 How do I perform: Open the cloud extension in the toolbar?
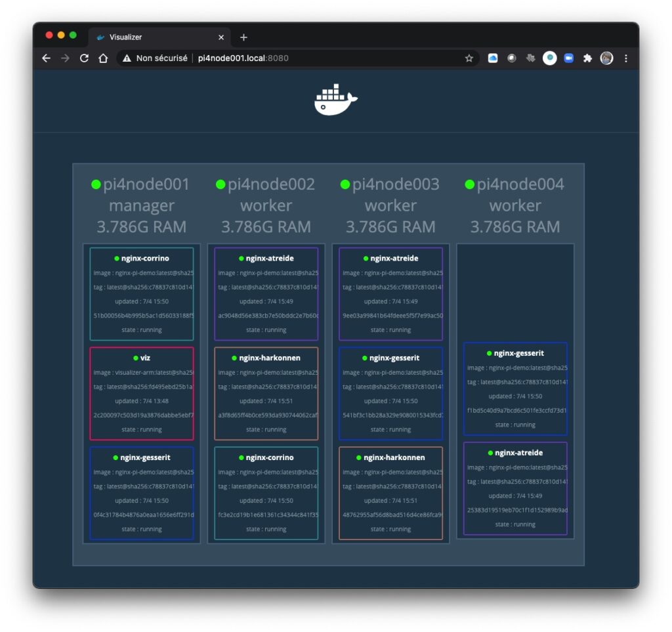(493, 58)
